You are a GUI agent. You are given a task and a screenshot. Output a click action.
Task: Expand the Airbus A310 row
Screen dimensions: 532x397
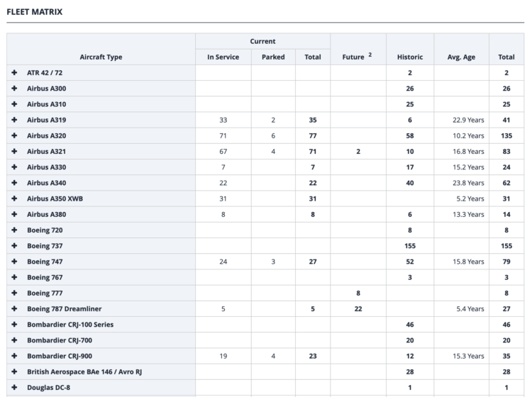click(x=14, y=104)
